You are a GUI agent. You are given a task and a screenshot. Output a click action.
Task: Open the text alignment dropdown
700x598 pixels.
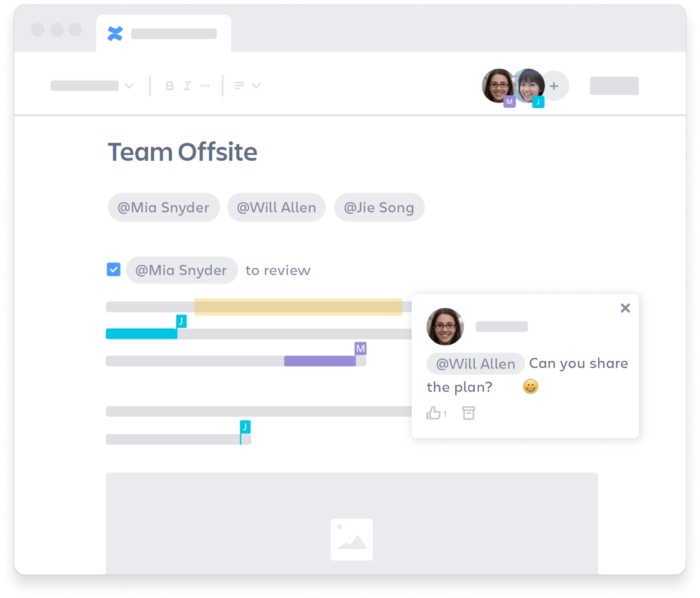point(247,86)
